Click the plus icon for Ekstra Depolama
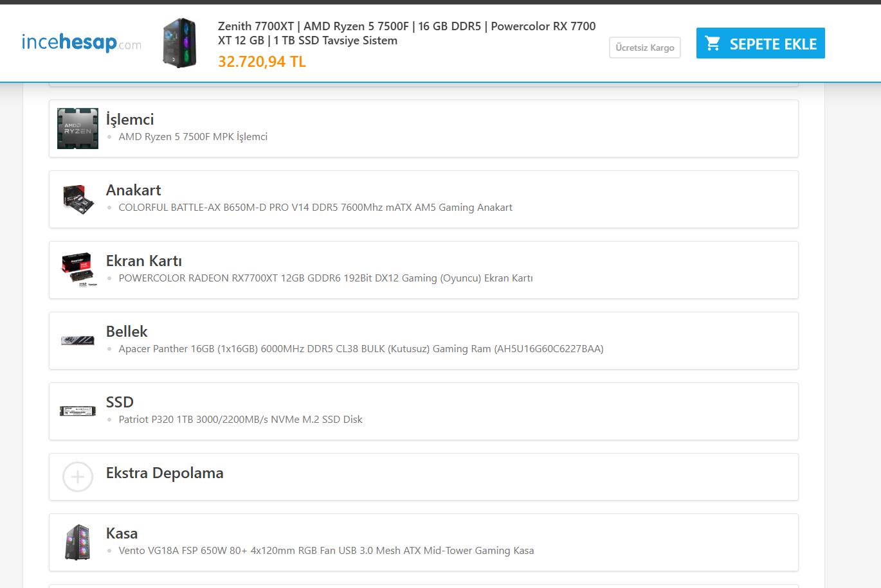Image resolution: width=881 pixels, height=588 pixels. 78,477
